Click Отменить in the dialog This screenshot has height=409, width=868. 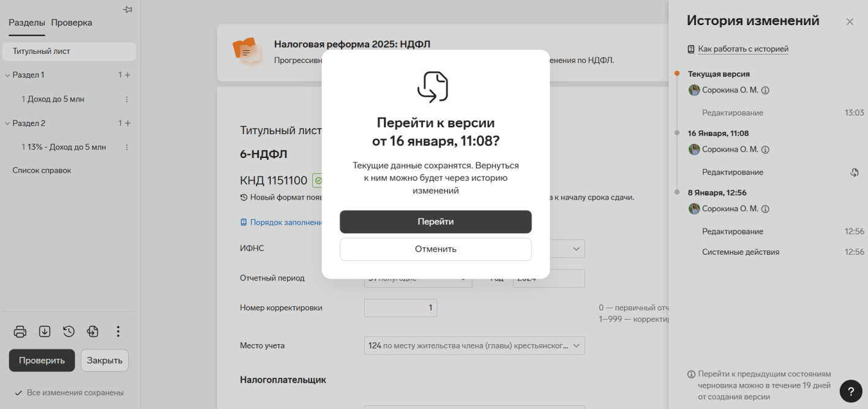click(436, 249)
